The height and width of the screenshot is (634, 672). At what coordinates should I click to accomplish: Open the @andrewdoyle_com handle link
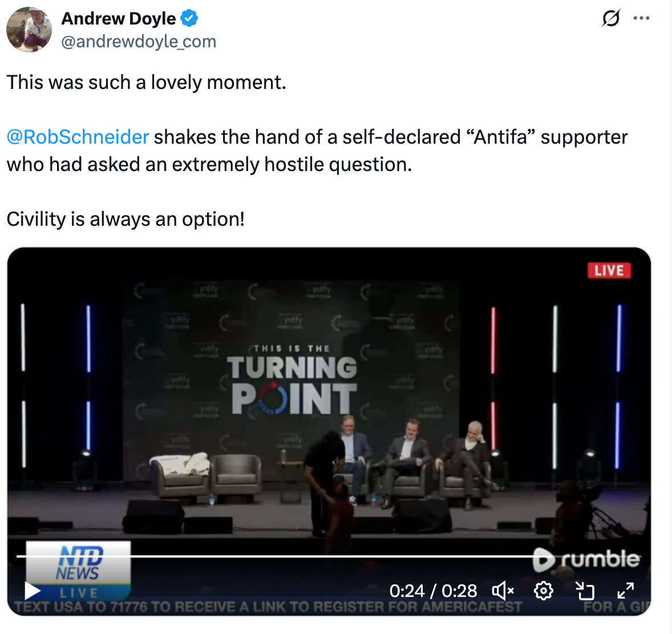click(x=139, y=42)
